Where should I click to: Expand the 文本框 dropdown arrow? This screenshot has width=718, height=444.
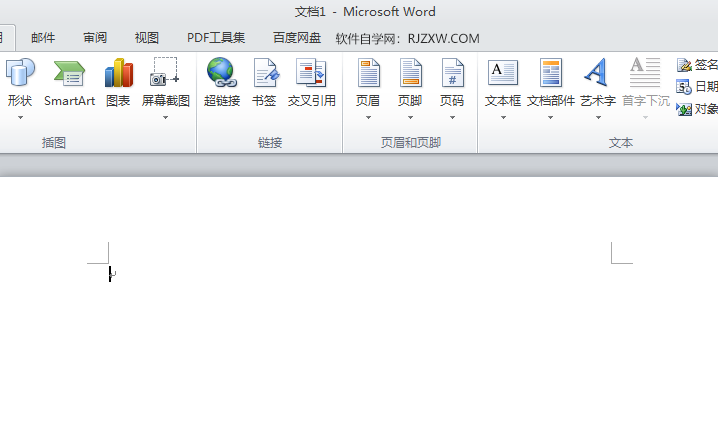click(503, 118)
